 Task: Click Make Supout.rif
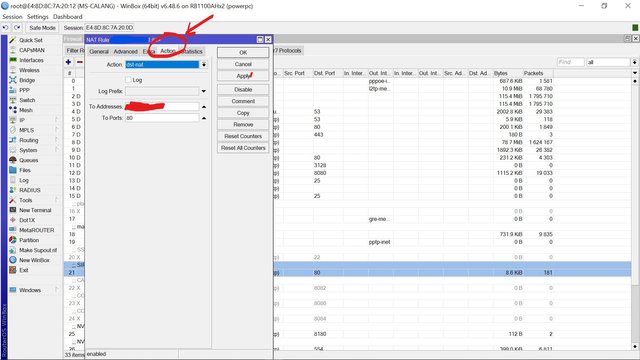38,250
